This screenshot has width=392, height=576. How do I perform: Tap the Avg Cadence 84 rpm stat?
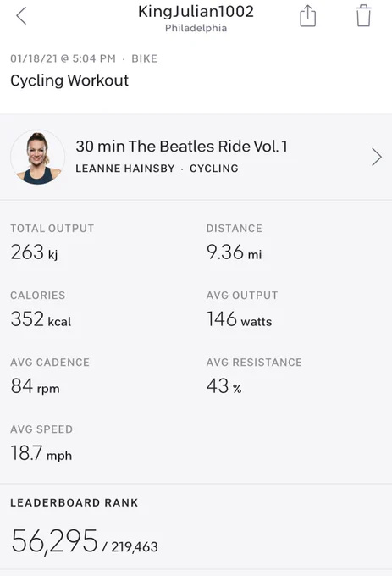(x=50, y=377)
